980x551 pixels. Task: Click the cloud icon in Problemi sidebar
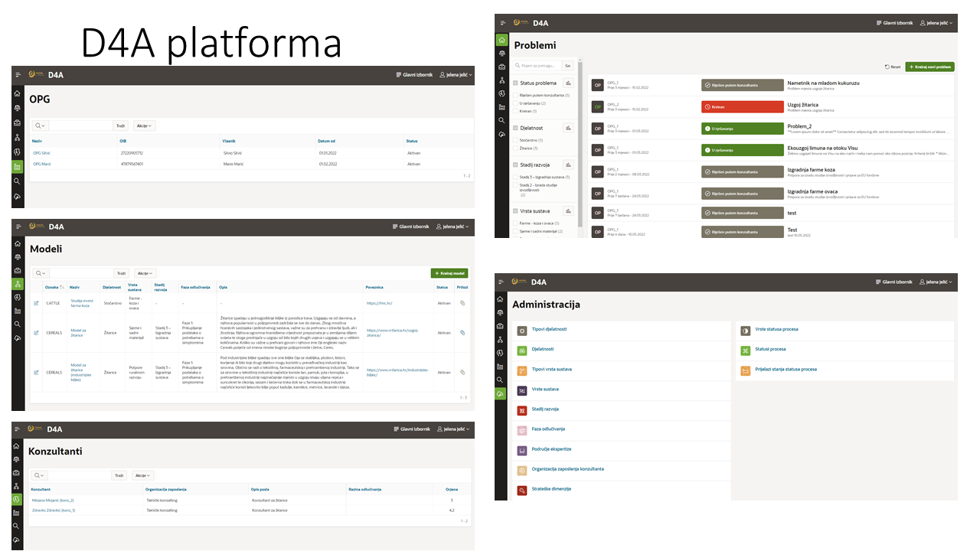tap(501, 133)
